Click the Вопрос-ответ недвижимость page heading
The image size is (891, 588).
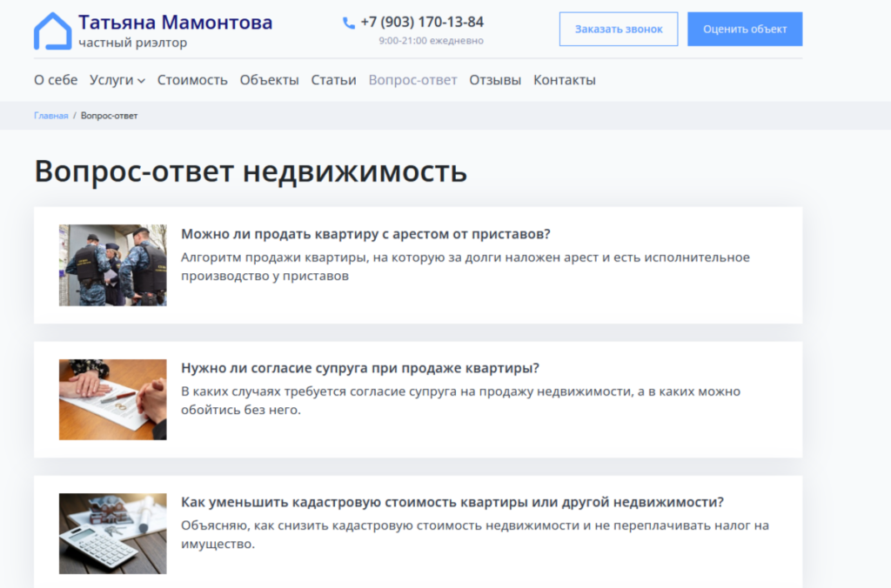click(x=251, y=171)
